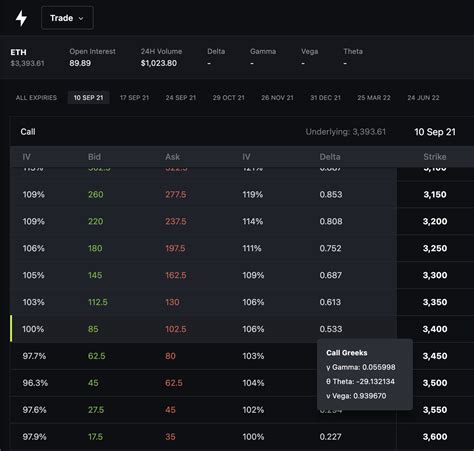Click ask 45 in the 3,550 row
This screenshot has width=474, height=451.
point(170,410)
